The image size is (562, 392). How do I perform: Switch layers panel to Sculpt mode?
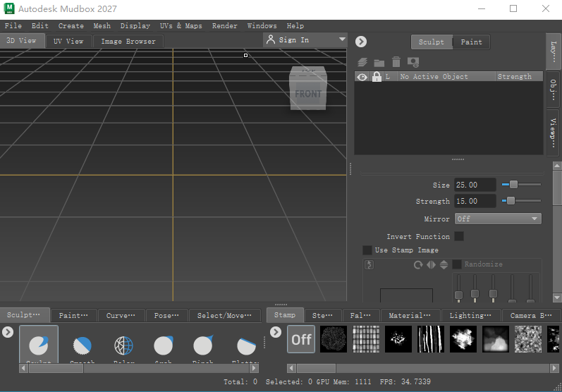(431, 42)
